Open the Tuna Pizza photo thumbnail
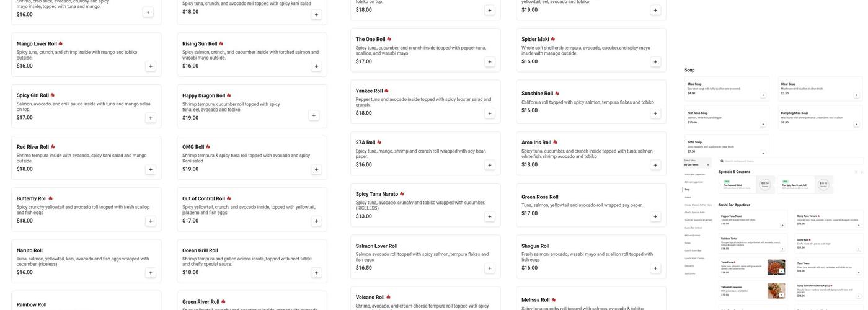This screenshot has width=868, height=310. (776, 267)
